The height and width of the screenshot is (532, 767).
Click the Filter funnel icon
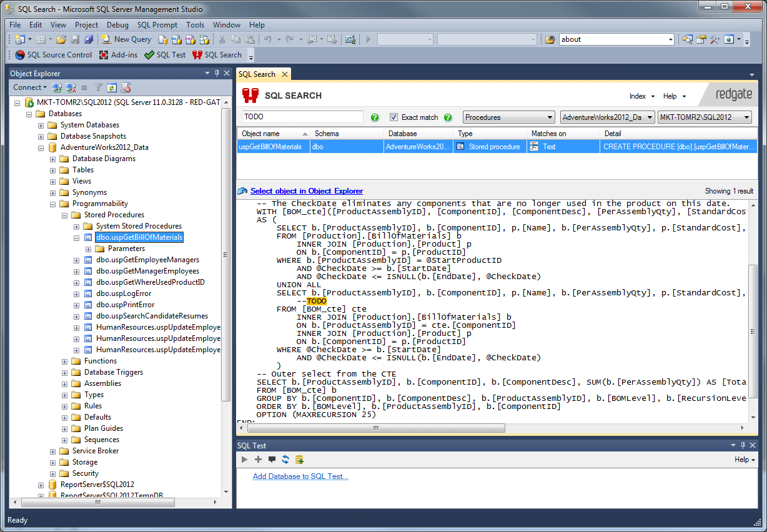coord(98,87)
